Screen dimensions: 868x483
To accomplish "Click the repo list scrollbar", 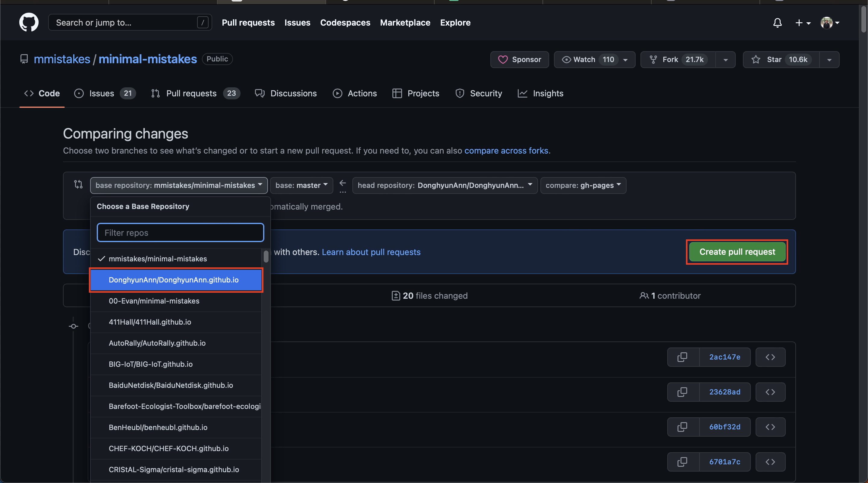I will [266, 257].
